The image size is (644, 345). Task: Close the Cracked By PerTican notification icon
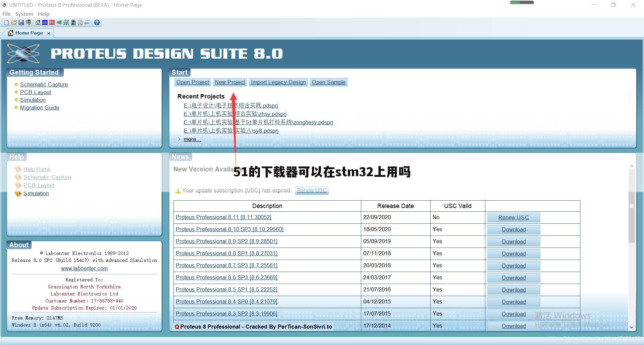[x=177, y=327]
